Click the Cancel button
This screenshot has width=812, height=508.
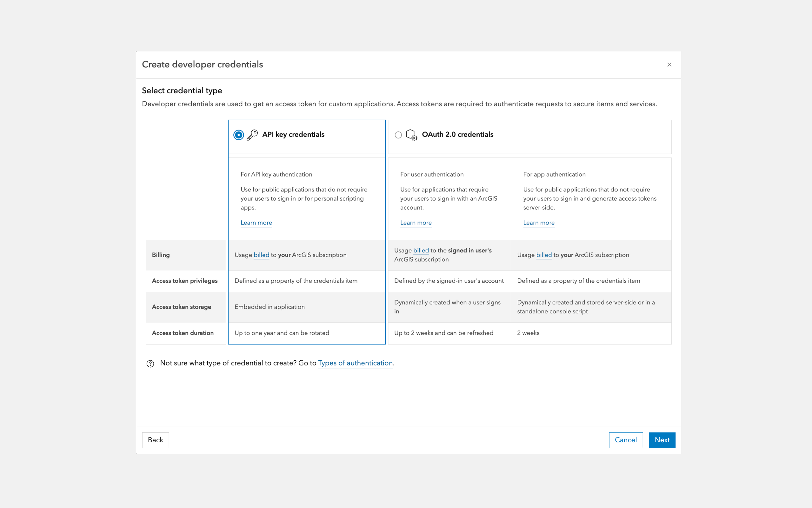tap(626, 440)
